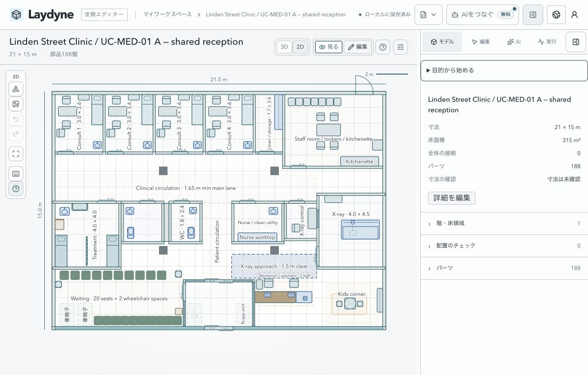Expand 配置のチェック section
The width and height of the screenshot is (588, 375).
click(x=504, y=246)
